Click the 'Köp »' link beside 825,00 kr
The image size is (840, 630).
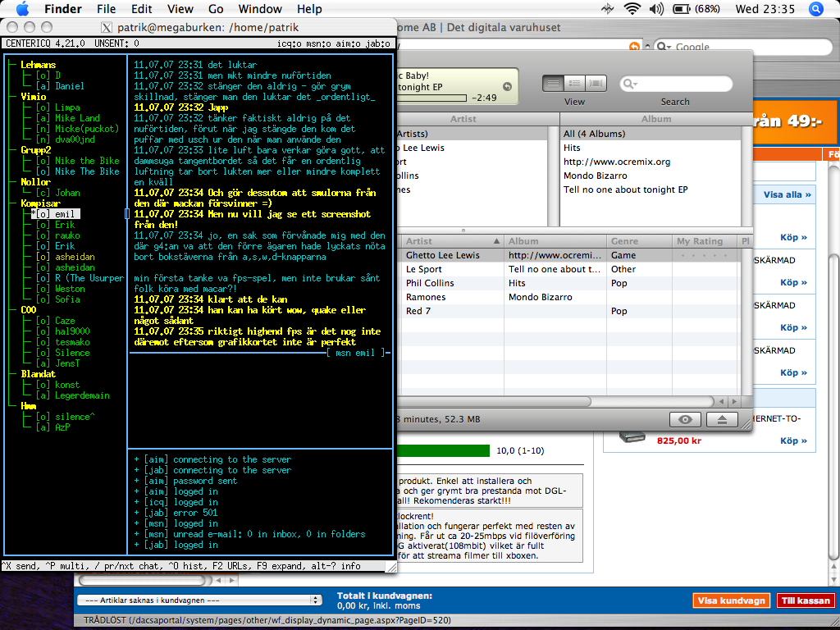point(793,441)
